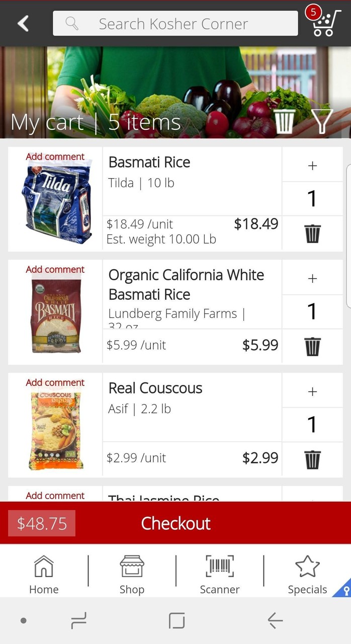Delete Real Couscous using its trash icon
The image size is (351, 644).
[x=312, y=459]
